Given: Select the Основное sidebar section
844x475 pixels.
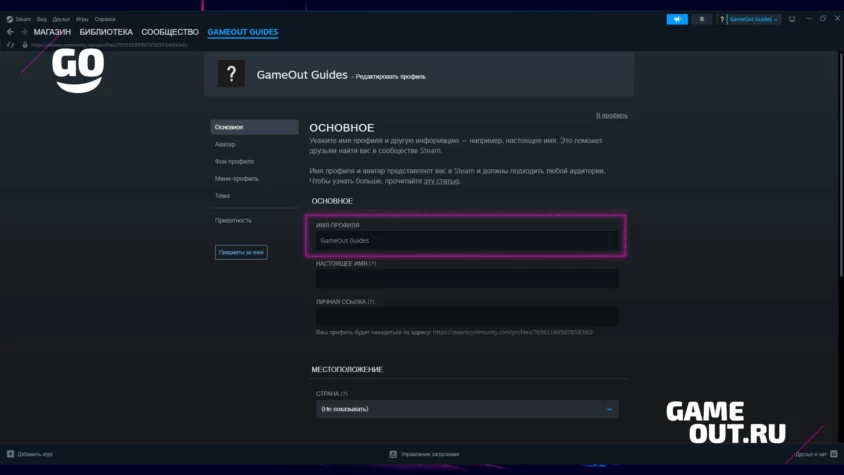Looking at the screenshot, I should [x=254, y=127].
